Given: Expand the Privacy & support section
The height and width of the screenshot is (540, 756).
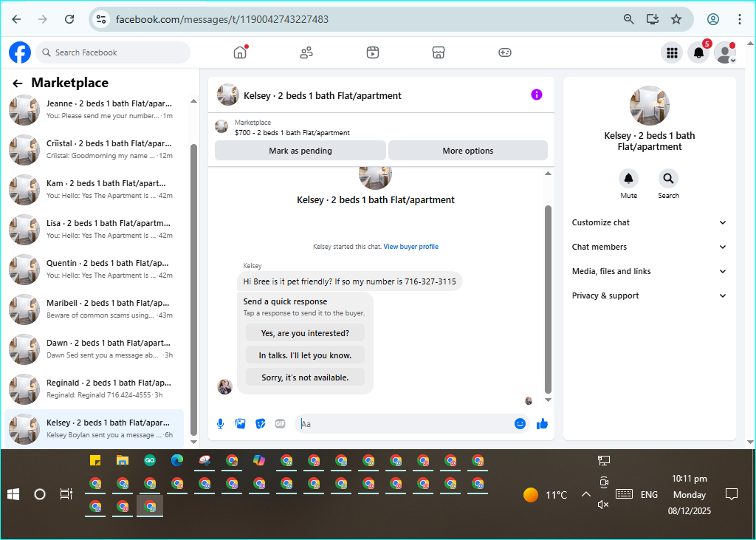Looking at the screenshot, I should pos(649,295).
